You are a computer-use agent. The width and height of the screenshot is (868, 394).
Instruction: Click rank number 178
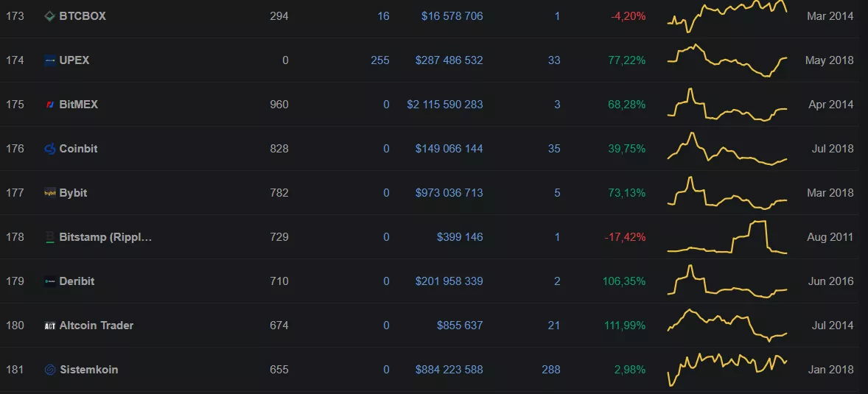tap(15, 237)
